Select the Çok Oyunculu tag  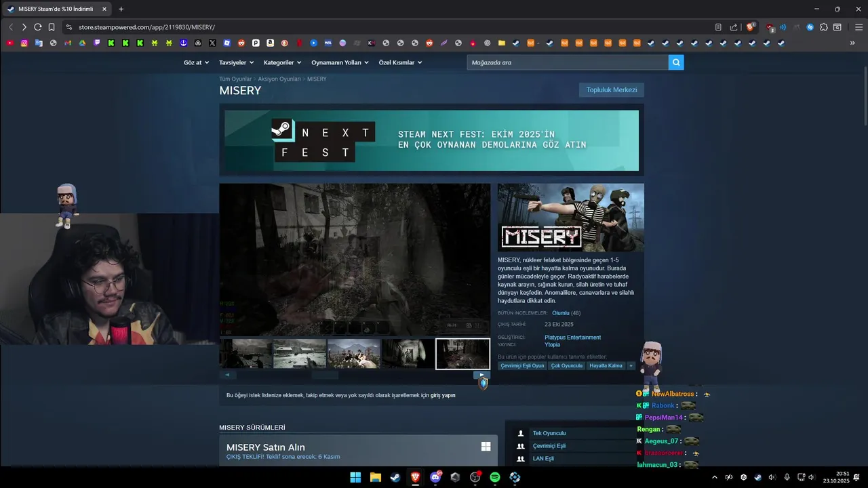[x=567, y=365]
